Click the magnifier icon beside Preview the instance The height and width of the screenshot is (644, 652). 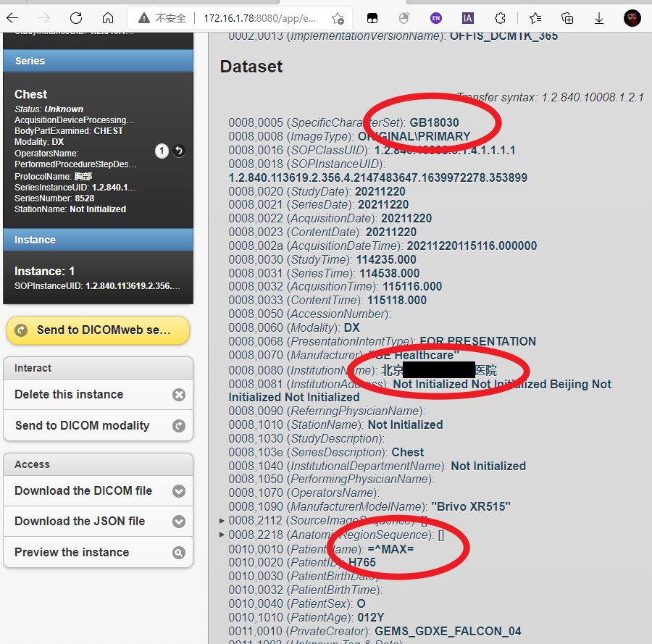pos(179,553)
